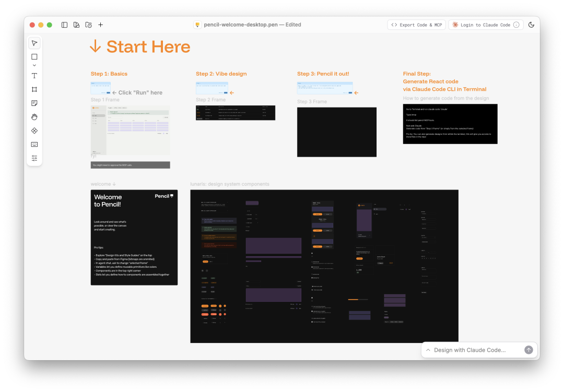Open the design kits and style guides icon
564x392 pixels.
point(76,25)
